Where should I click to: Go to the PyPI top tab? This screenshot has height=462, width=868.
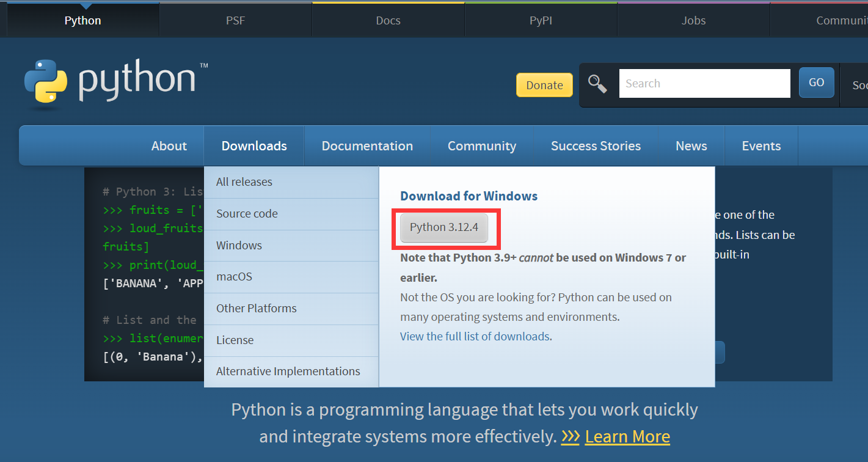tap(541, 20)
